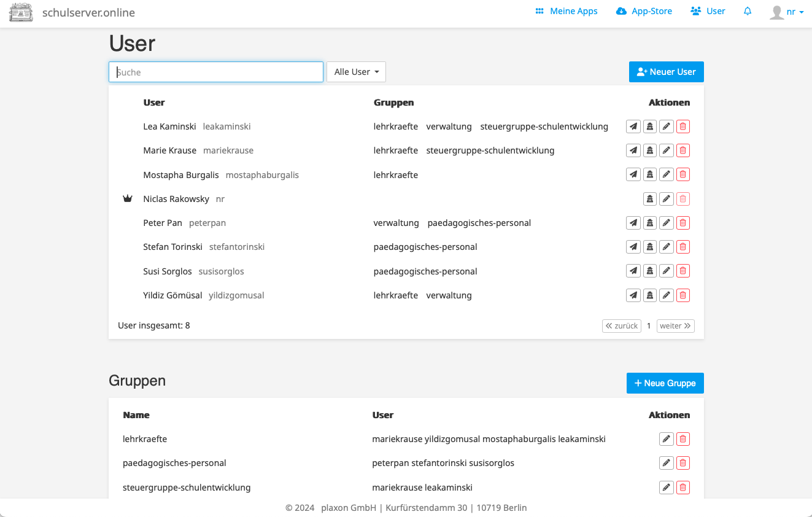The width and height of the screenshot is (812, 517).
Task: Edit user Marie Krause with pencil icon
Action: pyautogui.click(x=666, y=150)
